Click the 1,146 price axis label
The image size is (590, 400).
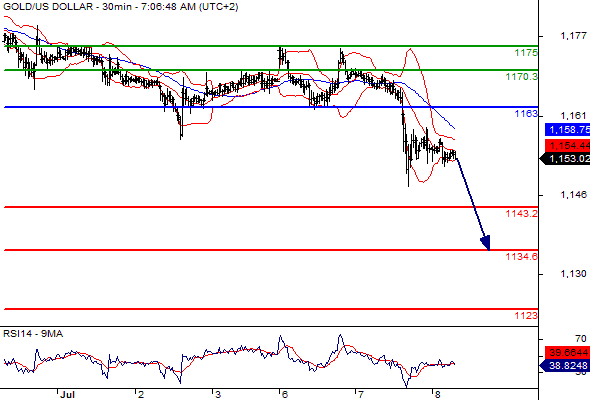point(573,195)
